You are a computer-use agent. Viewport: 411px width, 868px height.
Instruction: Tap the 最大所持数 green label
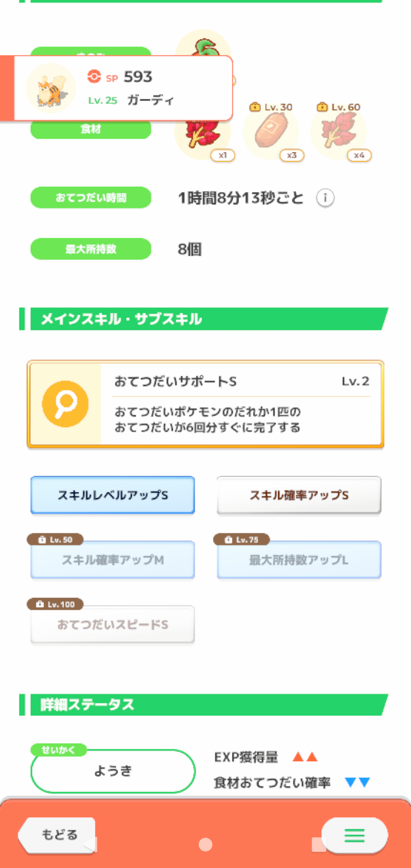[x=91, y=249]
